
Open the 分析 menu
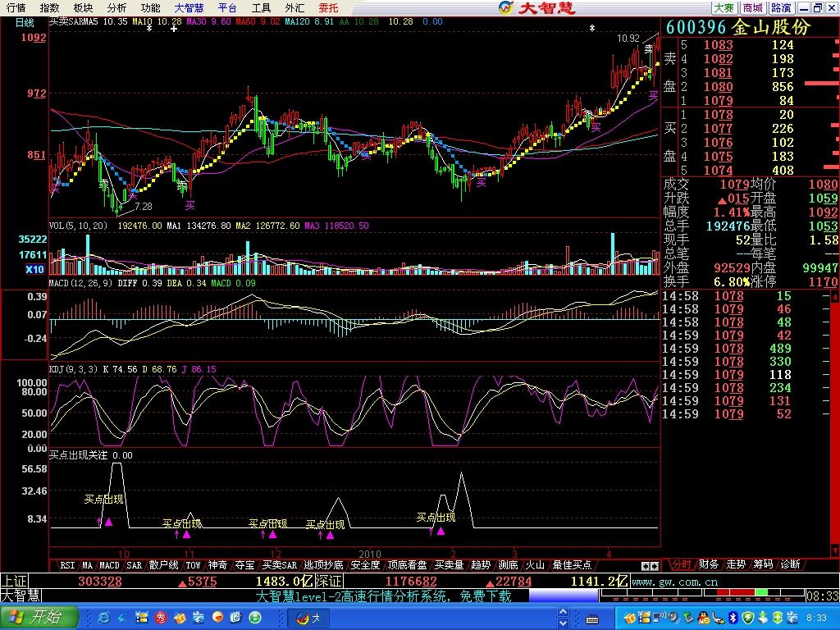[116, 7]
